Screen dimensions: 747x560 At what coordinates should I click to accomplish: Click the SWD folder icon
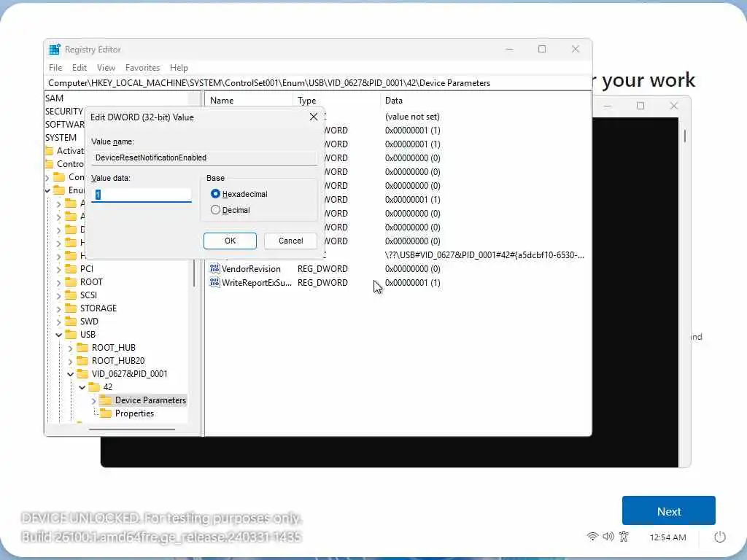pos(71,322)
